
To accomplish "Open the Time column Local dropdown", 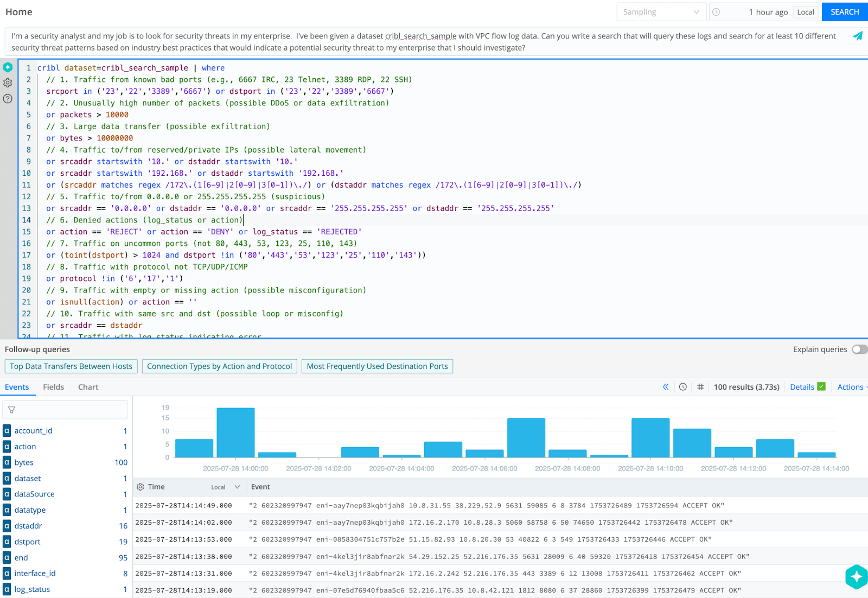I will pos(226,487).
